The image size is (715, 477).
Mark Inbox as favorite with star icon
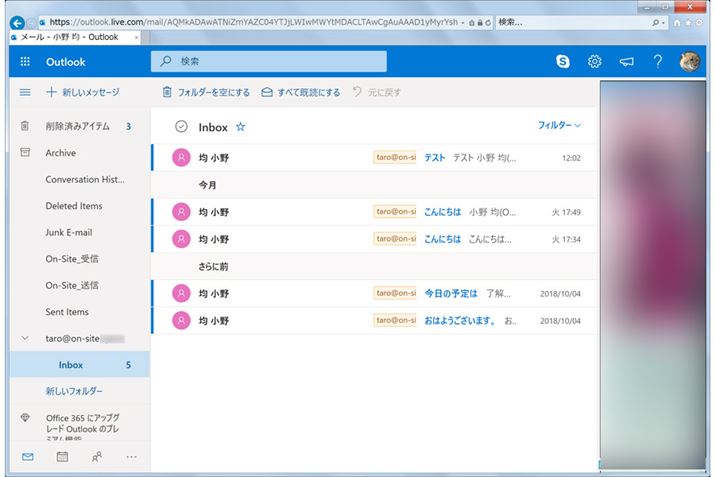(x=240, y=127)
